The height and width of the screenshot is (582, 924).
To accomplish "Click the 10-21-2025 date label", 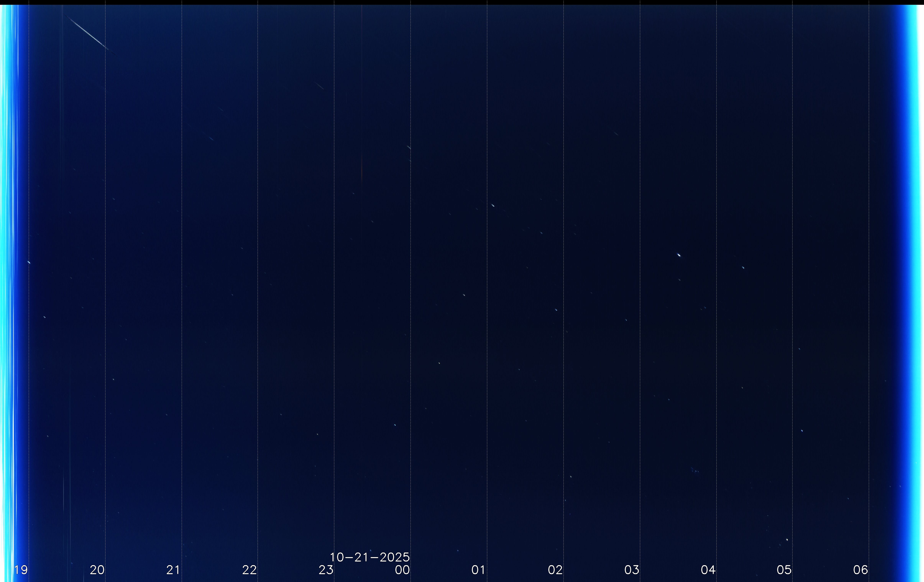I will (x=370, y=557).
